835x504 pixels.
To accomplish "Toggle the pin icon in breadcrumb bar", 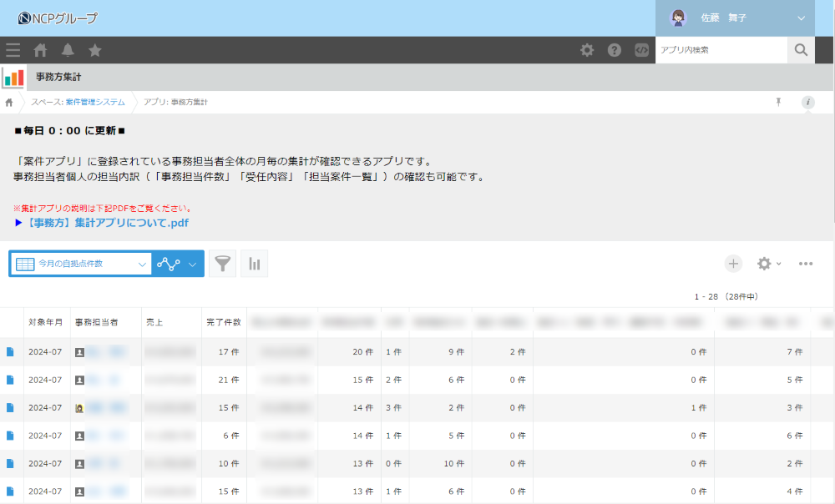I will (x=778, y=102).
